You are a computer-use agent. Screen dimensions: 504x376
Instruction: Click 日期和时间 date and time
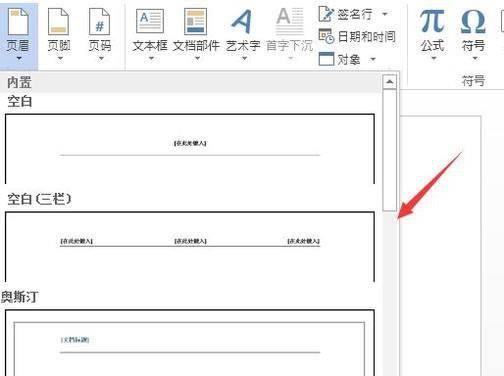point(357,36)
